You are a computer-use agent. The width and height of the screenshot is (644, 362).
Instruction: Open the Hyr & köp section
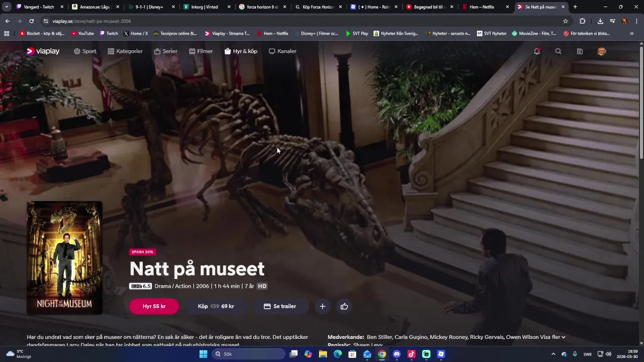point(241,51)
